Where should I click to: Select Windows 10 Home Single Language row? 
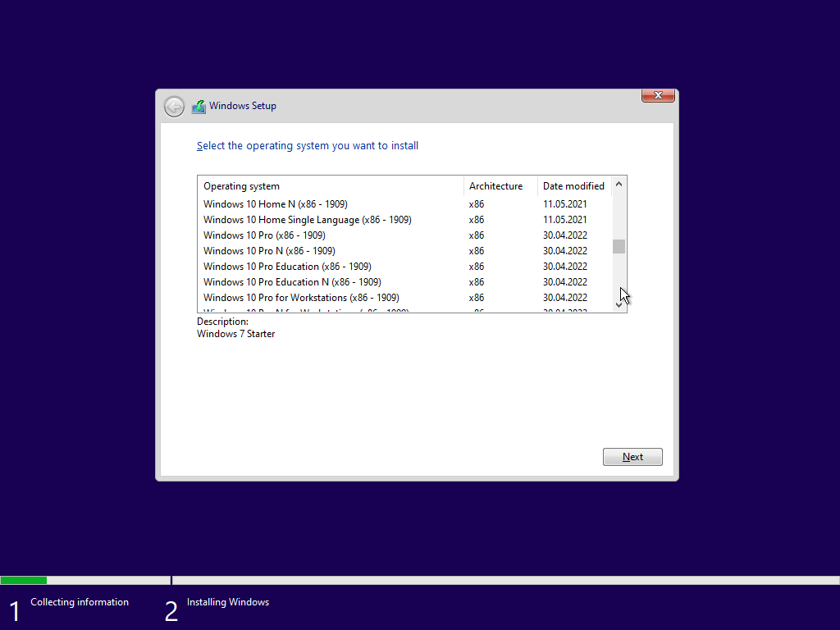click(405, 220)
